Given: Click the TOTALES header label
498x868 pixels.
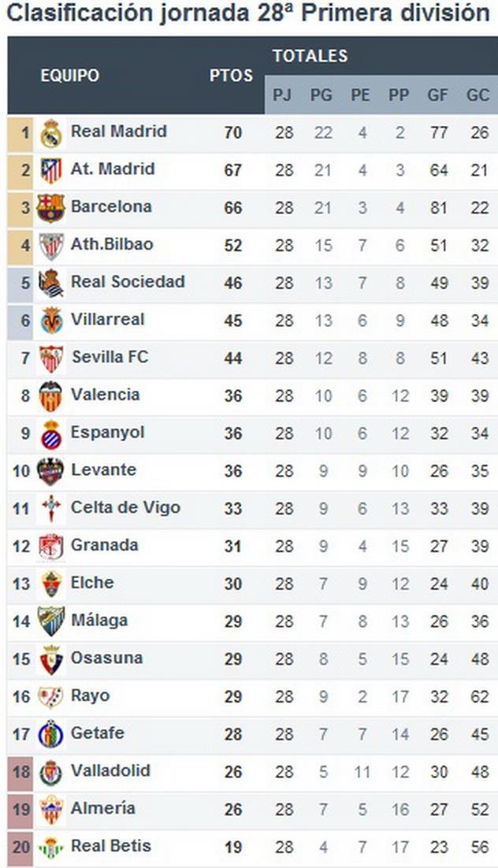Looking at the screenshot, I should (310, 56).
